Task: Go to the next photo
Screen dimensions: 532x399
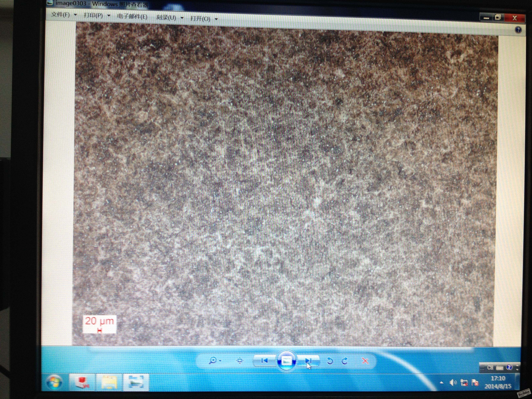Action: tap(308, 361)
